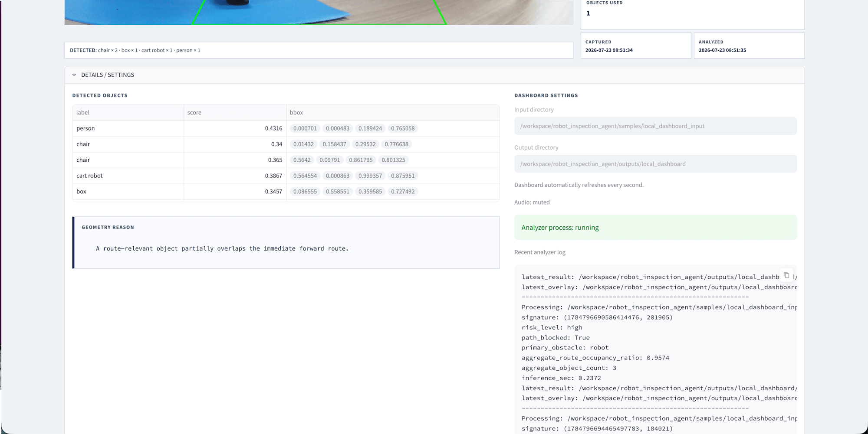Click 'path_blocked: True' log line

pyautogui.click(x=556, y=338)
